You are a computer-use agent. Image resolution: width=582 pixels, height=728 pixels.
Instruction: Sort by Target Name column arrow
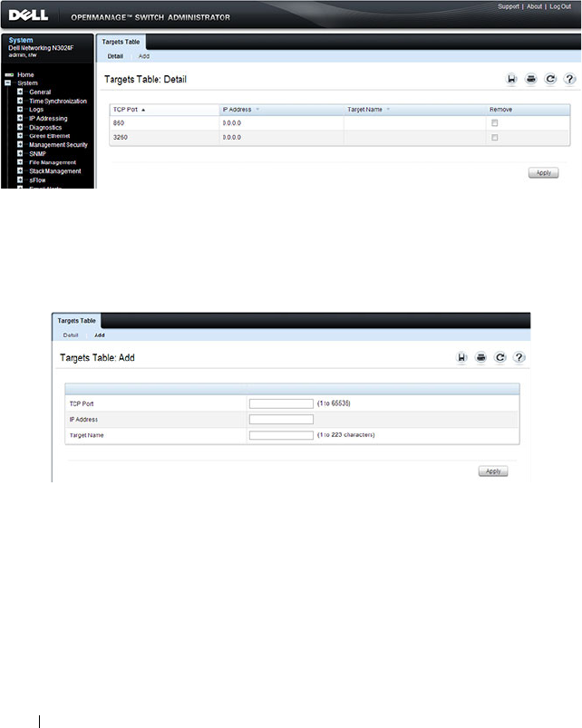click(388, 110)
